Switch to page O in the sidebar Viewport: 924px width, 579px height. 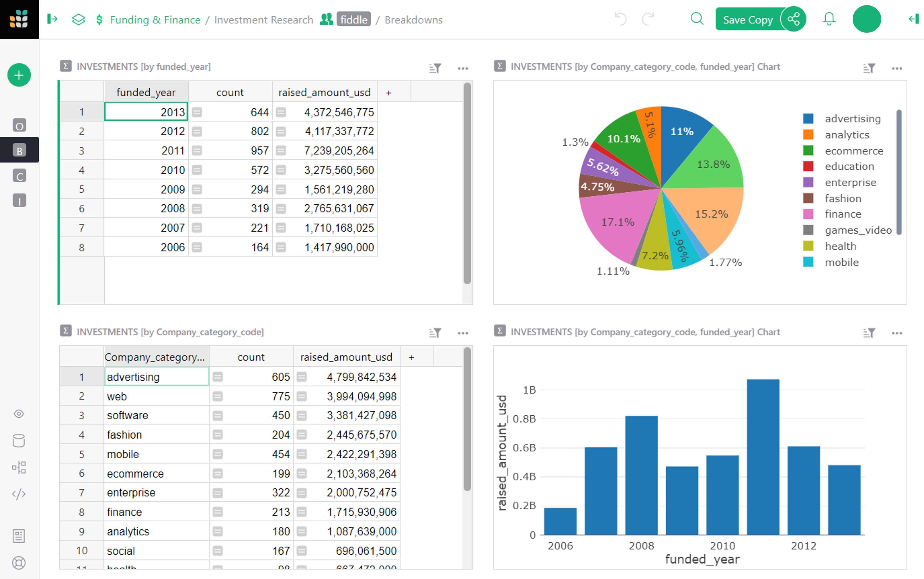coord(19,126)
